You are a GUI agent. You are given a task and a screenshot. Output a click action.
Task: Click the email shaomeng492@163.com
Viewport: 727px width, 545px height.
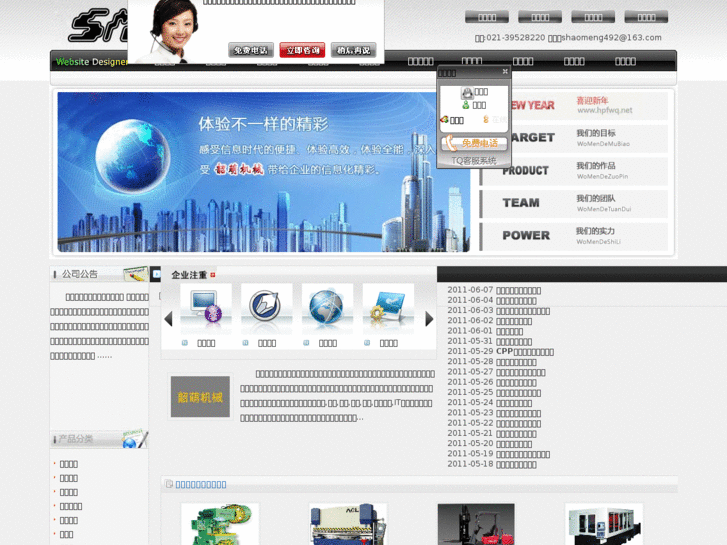[x=611, y=38]
